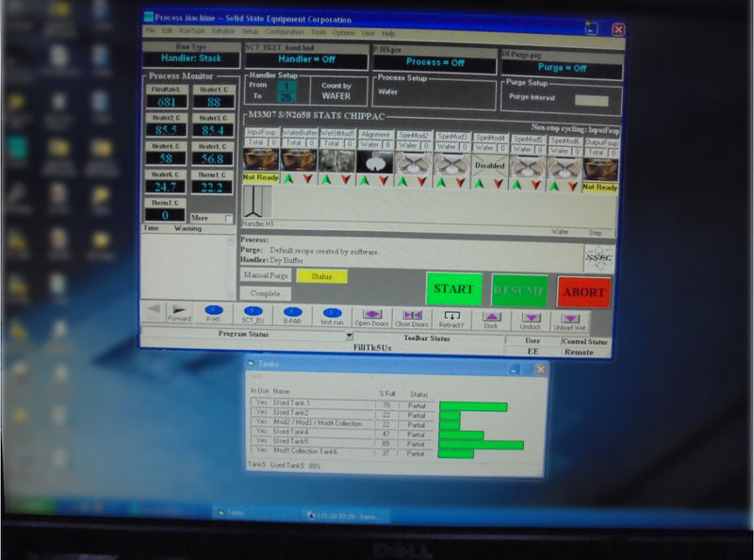754x560 pixels.
Task: Click the Used Tank5 fill level bar
Action: click(x=482, y=445)
